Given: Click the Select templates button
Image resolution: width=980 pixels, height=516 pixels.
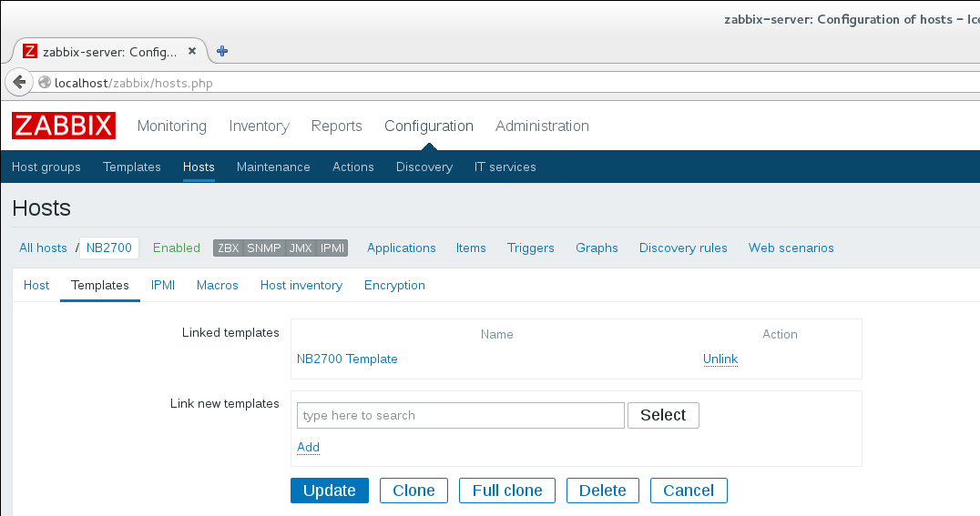Looking at the screenshot, I should [x=663, y=415].
